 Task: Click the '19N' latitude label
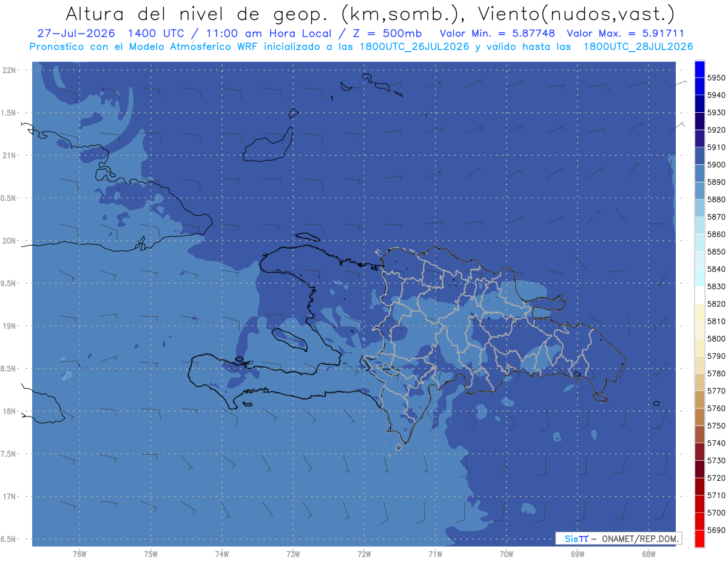(x=9, y=326)
